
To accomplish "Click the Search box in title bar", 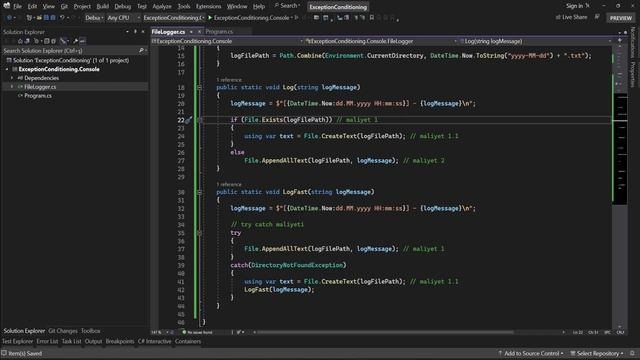I will [x=288, y=6].
